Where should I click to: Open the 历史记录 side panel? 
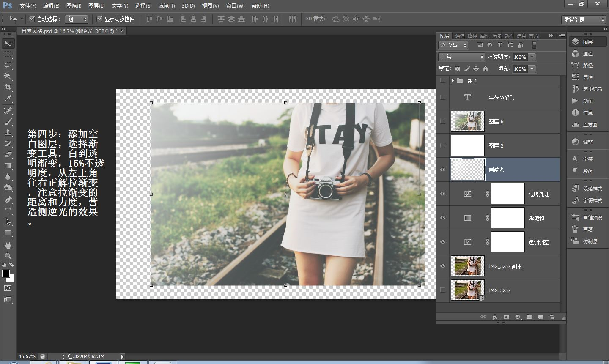(x=588, y=89)
